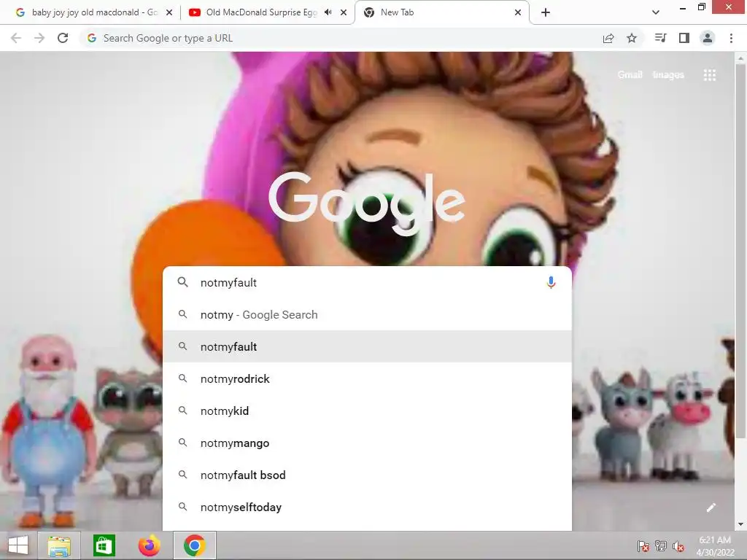Start voice search with microphone icon
The image size is (747, 560).
[551, 282]
